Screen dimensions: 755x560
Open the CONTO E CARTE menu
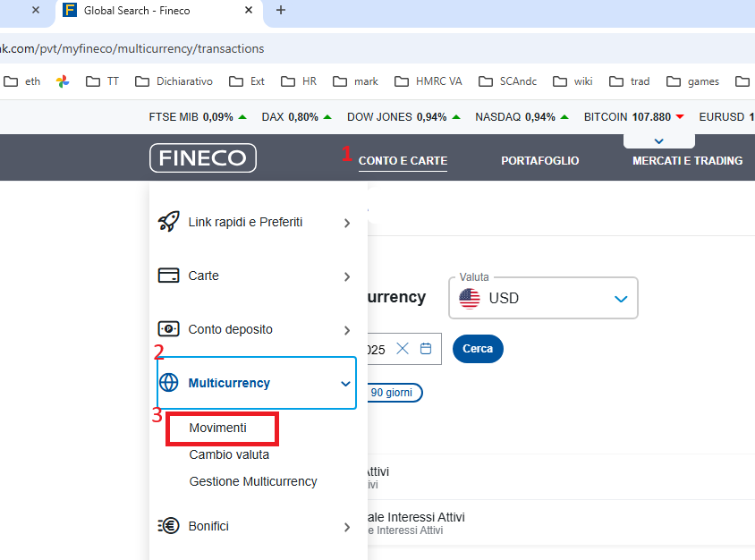(x=403, y=161)
